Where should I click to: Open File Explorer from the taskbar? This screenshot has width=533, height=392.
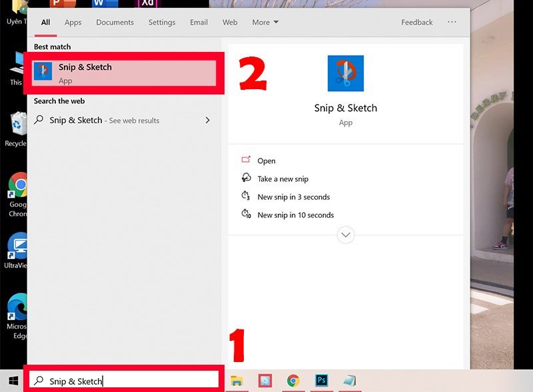237,381
